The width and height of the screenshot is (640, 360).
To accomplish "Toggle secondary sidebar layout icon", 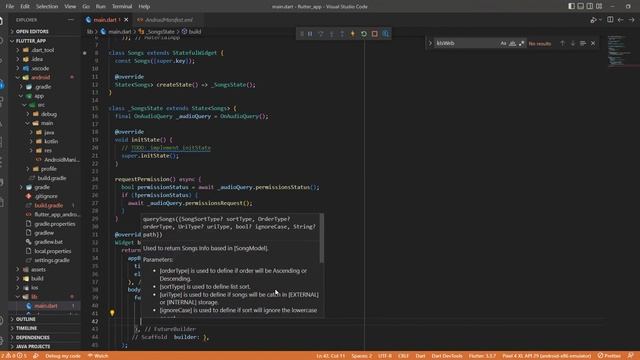I will click(590, 6).
